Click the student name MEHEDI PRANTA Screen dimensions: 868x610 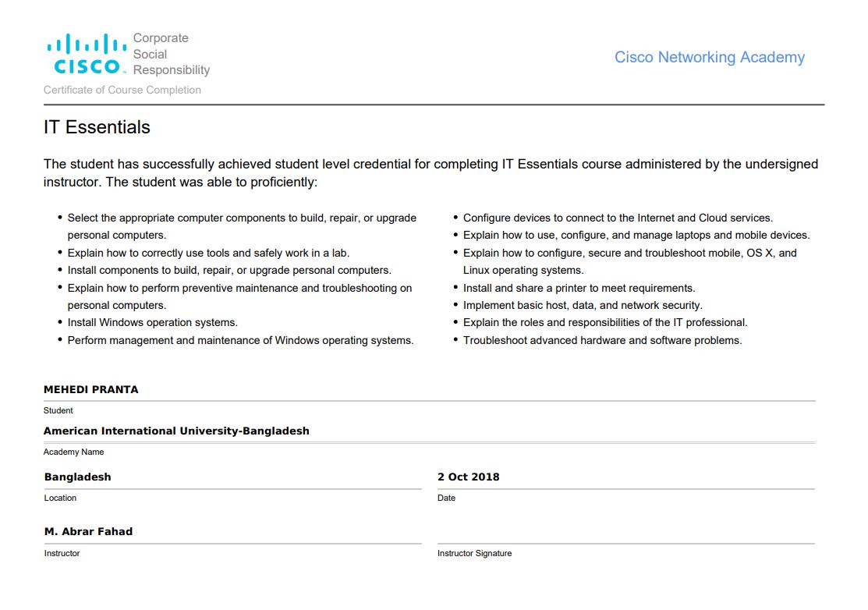click(x=91, y=389)
